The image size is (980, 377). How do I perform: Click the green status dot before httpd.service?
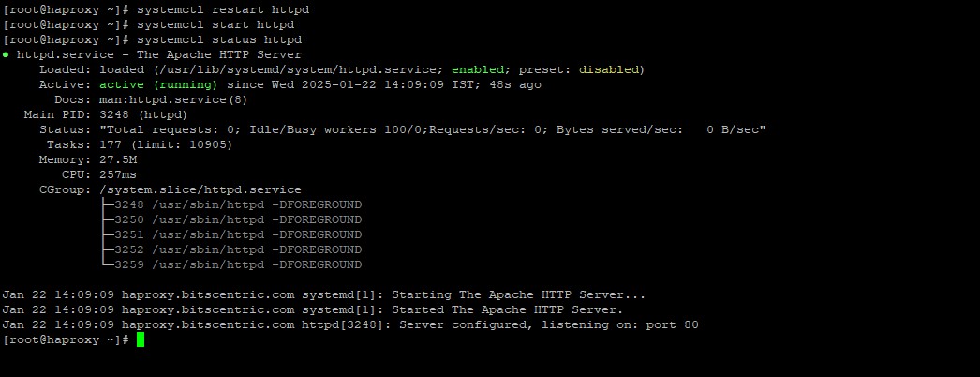point(6,55)
